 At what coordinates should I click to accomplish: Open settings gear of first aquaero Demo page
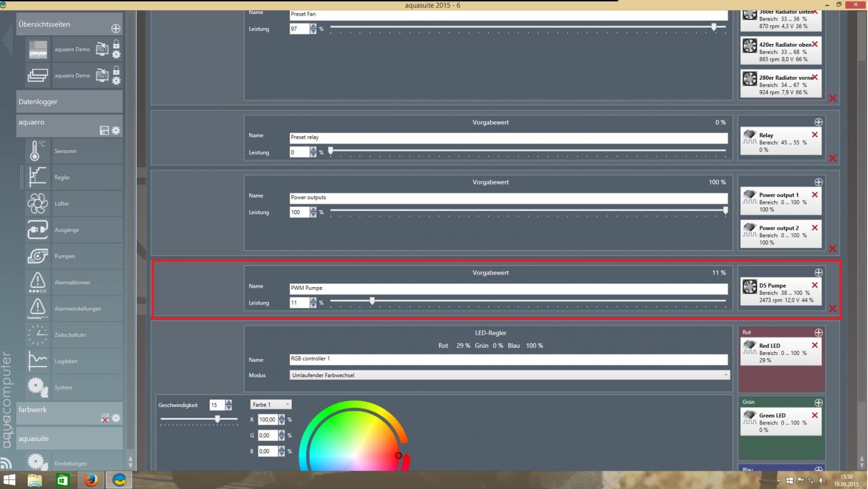(116, 54)
